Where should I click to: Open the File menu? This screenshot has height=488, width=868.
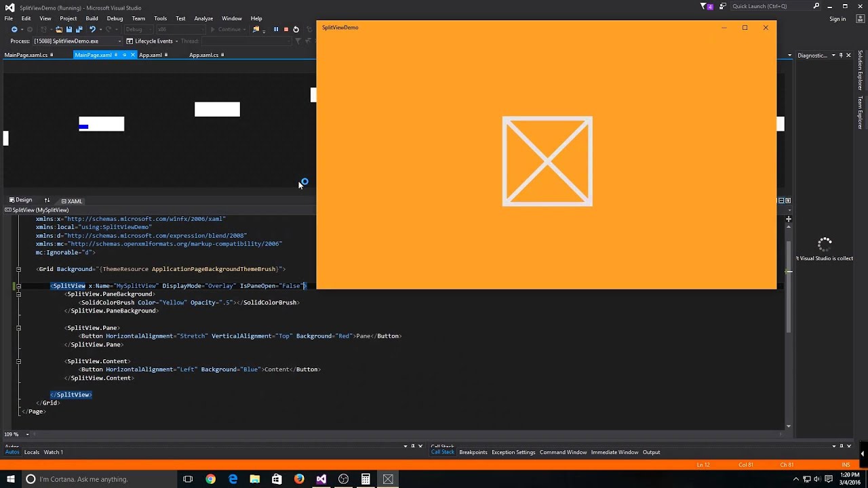[x=8, y=18]
